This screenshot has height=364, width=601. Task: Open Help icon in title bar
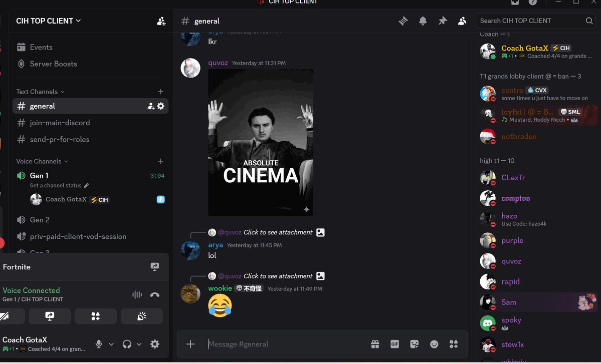533,3
